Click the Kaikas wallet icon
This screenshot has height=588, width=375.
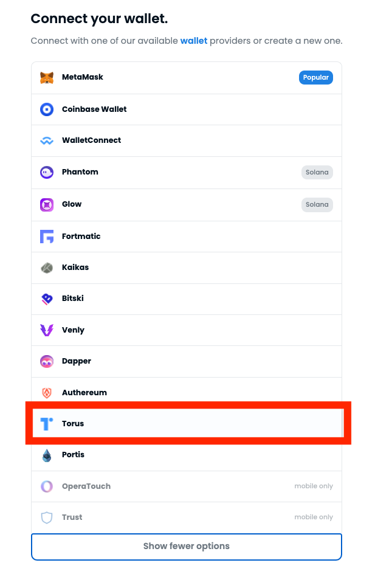[x=46, y=268]
